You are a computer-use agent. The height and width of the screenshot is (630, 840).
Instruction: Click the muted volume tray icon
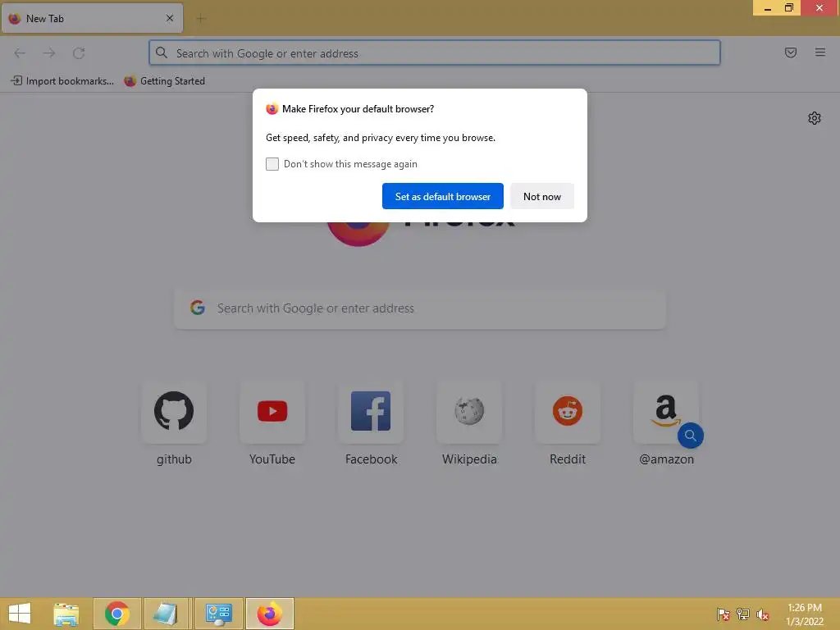[x=763, y=614]
